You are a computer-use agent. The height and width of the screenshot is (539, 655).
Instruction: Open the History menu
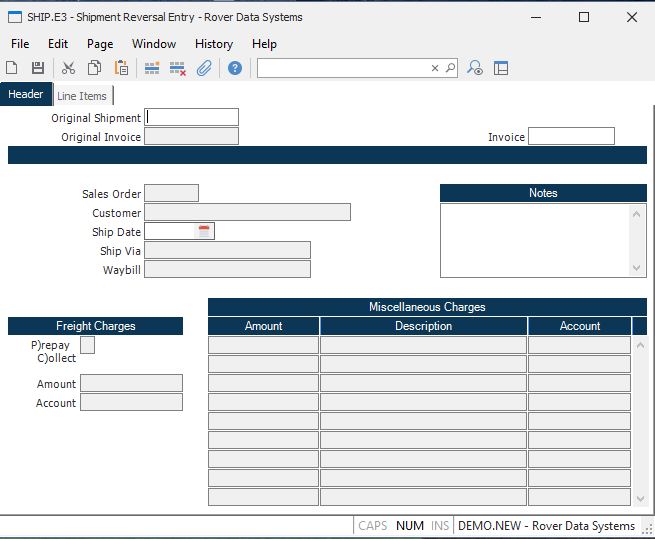pyautogui.click(x=213, y=44)
